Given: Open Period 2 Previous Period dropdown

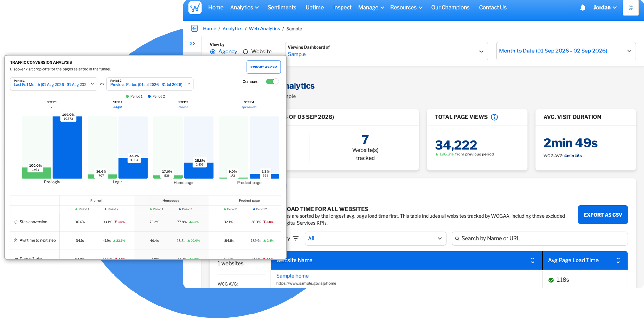Looking at the screenshot, I should pos(150,84).
